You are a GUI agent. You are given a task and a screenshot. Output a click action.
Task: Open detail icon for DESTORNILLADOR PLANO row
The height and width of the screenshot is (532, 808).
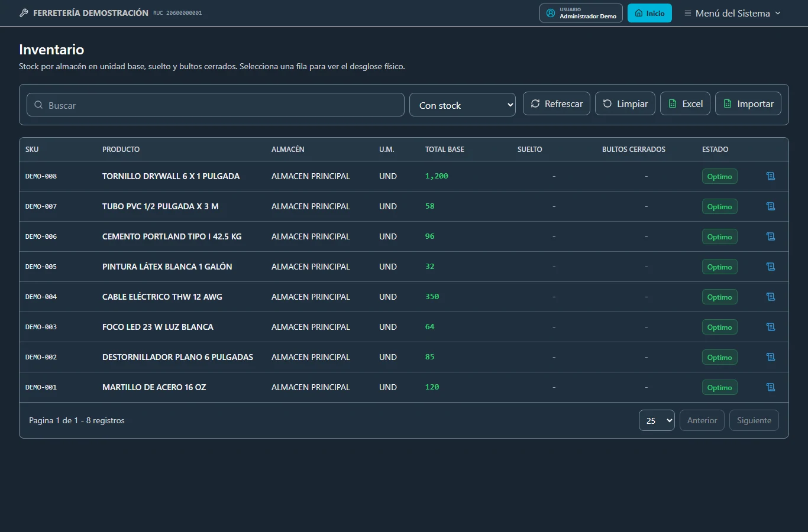pos(770,357)
